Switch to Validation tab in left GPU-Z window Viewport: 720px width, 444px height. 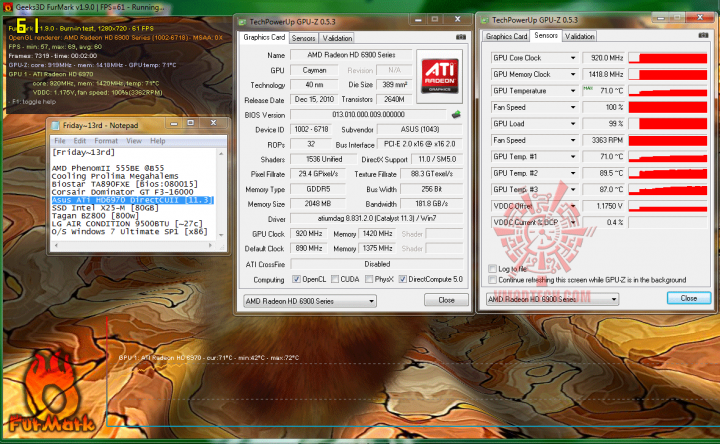(x=337, y=38)
